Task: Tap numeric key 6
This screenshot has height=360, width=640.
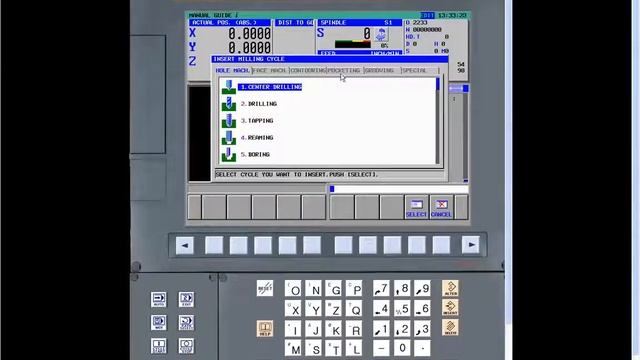Action: click(422, 308)
